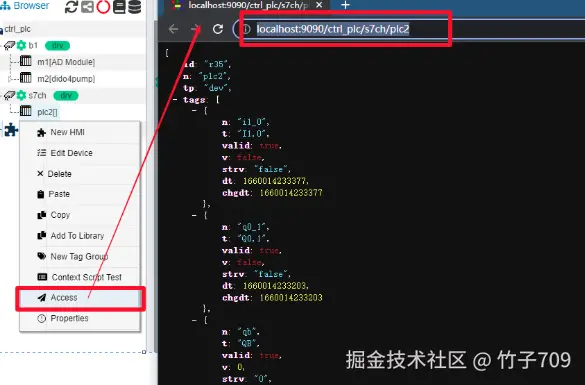Screen dimensions: 585x385
Task: Choose Paste from context menu
Action: pos(80,194)
